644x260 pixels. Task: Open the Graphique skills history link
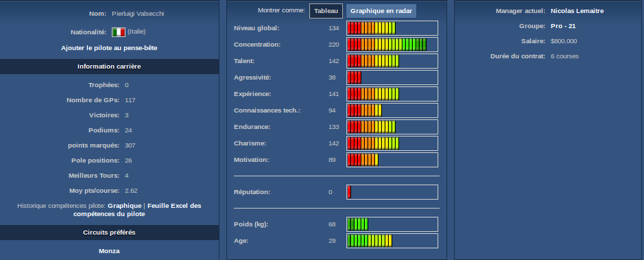124,206
